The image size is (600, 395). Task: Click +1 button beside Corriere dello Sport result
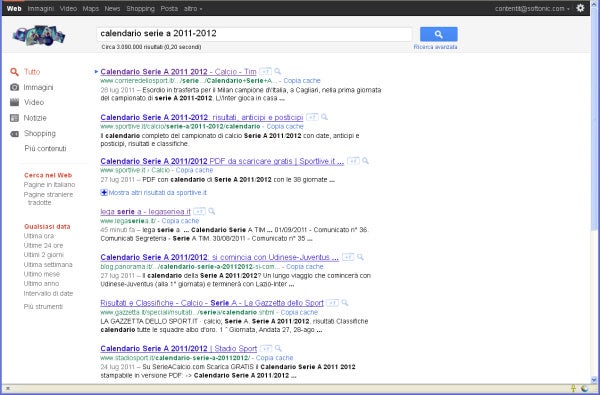[x=265, y=72]
